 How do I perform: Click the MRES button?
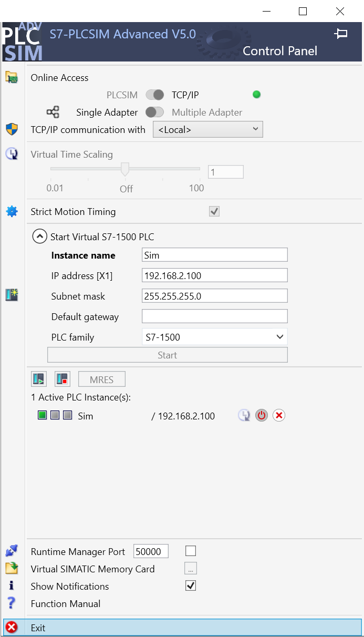pos(102,379)
